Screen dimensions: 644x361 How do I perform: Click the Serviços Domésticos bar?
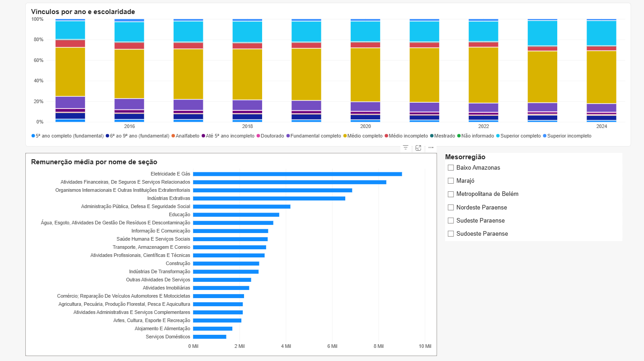210,337
